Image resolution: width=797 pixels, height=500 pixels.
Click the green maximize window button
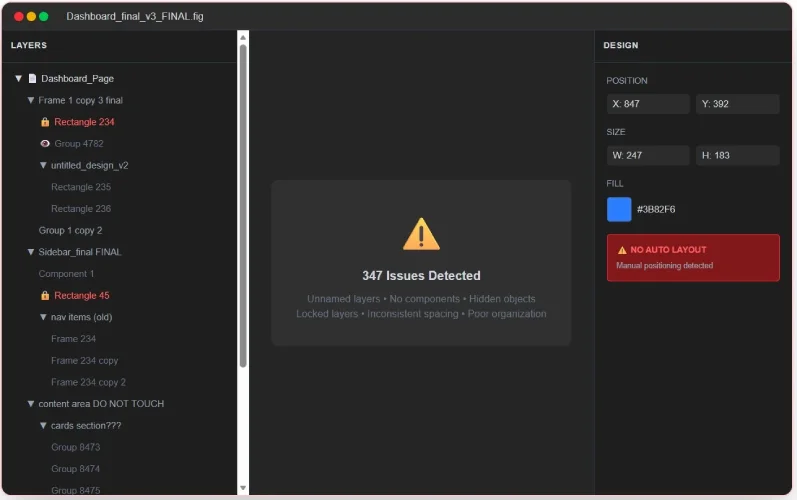pyautogui.click(x=44, y=17)
